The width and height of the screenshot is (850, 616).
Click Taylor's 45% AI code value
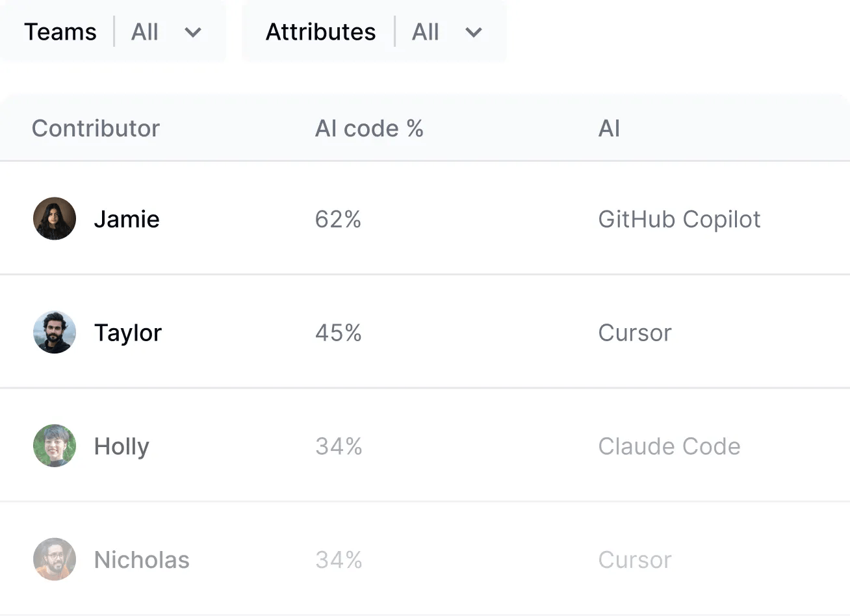tap(338, 333)
